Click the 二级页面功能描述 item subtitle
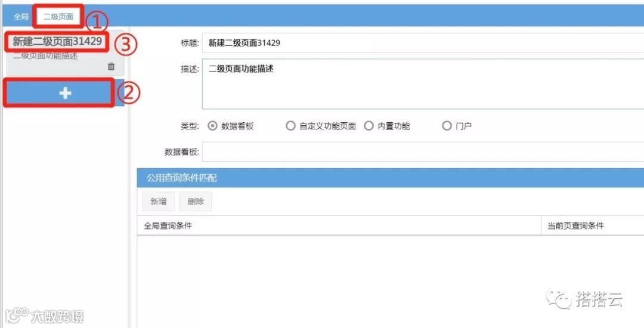 [45, 56]
